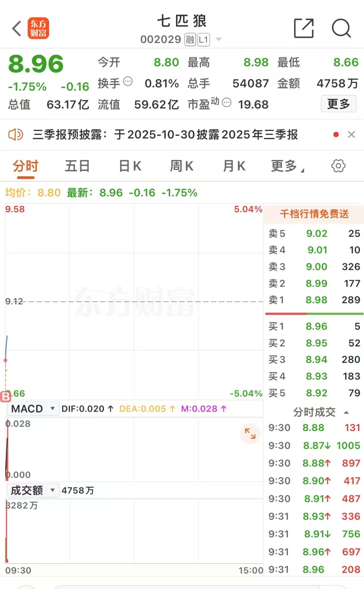Tap the buy/sell ratio bar

point(314,314)
